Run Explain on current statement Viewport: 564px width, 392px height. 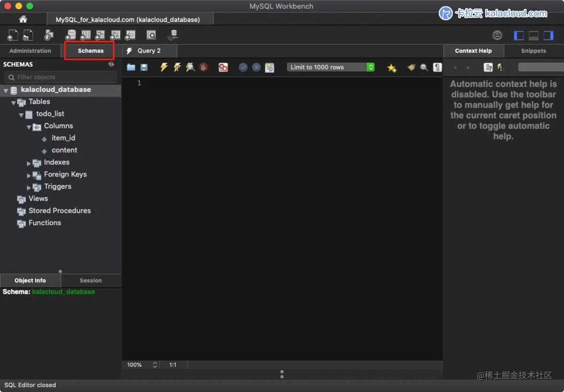(190, 67)
